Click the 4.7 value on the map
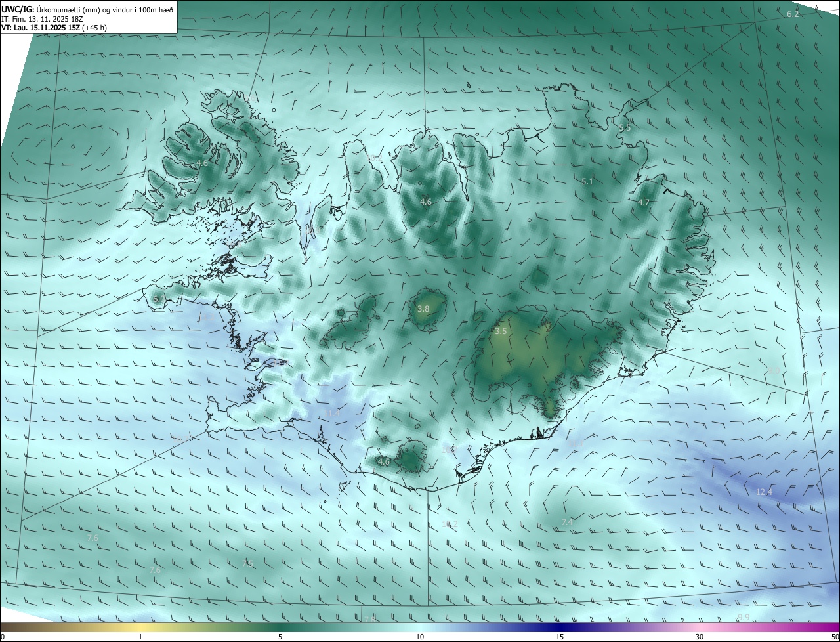 (x=644, y=202)
